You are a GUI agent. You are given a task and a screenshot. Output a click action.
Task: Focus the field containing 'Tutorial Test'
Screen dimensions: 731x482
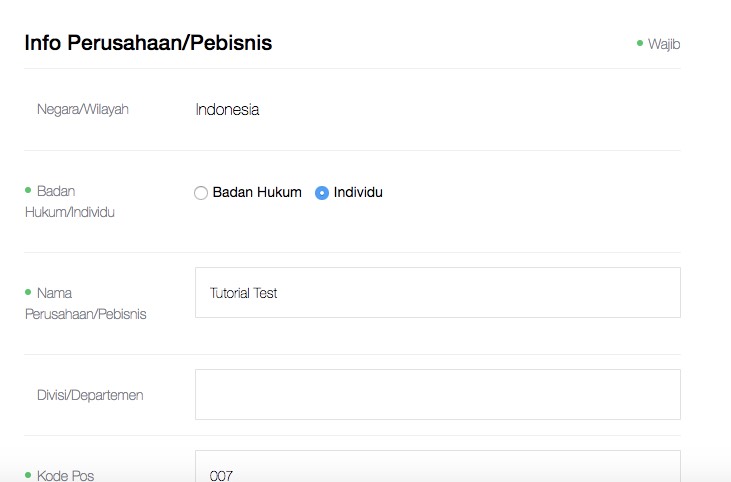click(437, 293)
